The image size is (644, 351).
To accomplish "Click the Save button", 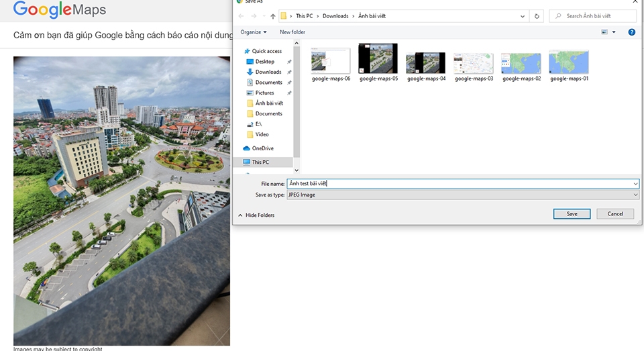I will coord(572,213).
